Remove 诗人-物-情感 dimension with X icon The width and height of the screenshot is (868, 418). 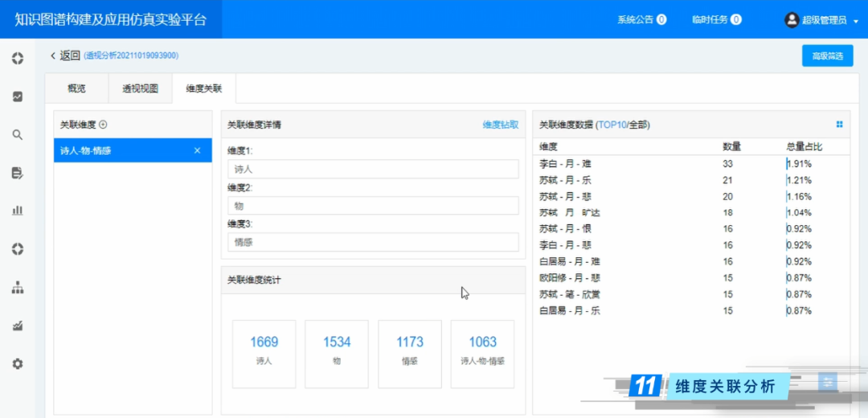tap(197, 150)
